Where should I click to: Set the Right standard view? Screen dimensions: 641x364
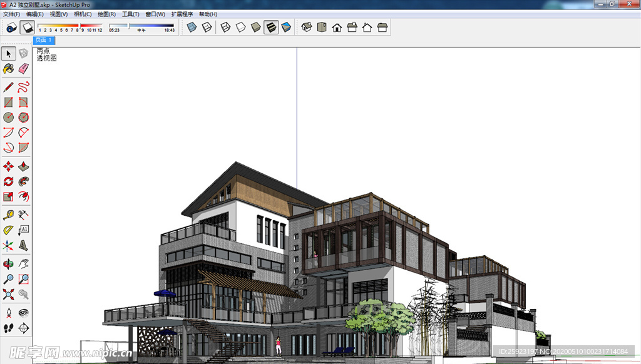click(352, 28)
